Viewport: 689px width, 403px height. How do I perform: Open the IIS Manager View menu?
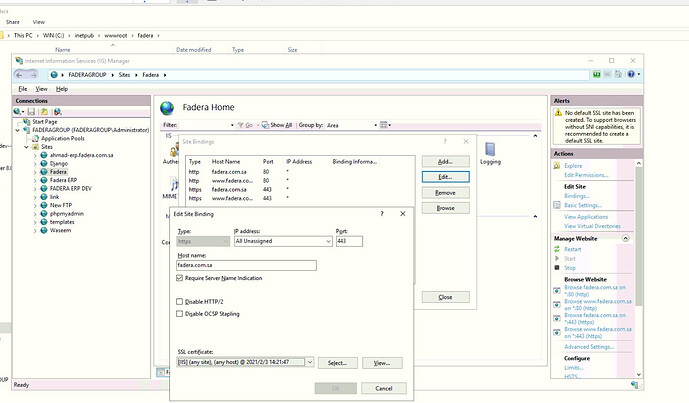(x=41, y=89)
